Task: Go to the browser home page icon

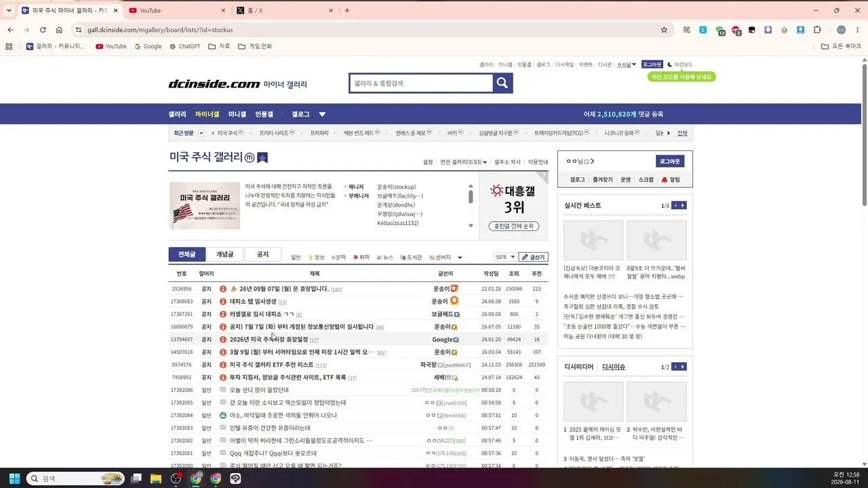Action: 59,30
